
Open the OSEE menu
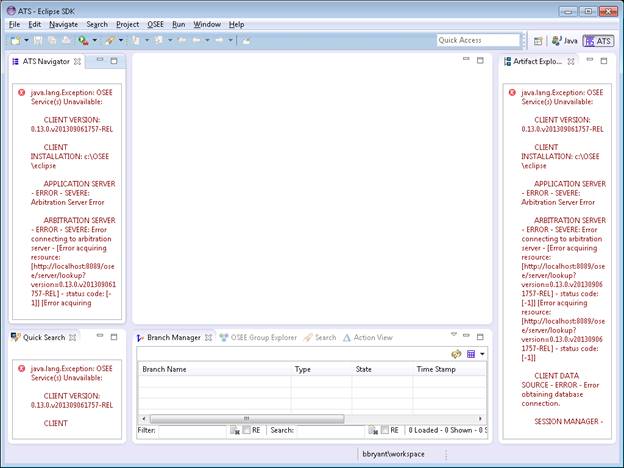[156, 24]
